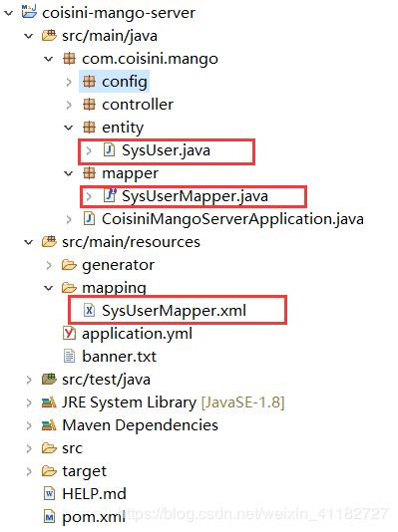Click the SysUser.java file icon

[109, 149]
